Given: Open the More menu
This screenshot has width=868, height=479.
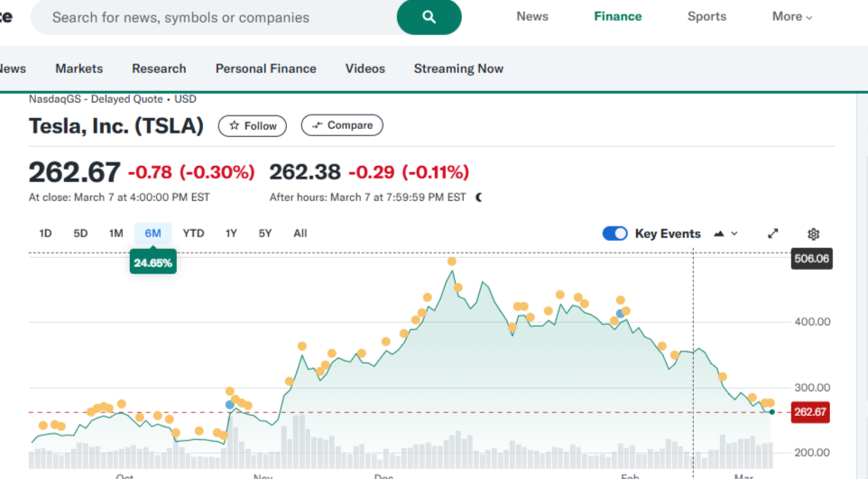Looking at the screenshot, I should click(x=792, y=16).
